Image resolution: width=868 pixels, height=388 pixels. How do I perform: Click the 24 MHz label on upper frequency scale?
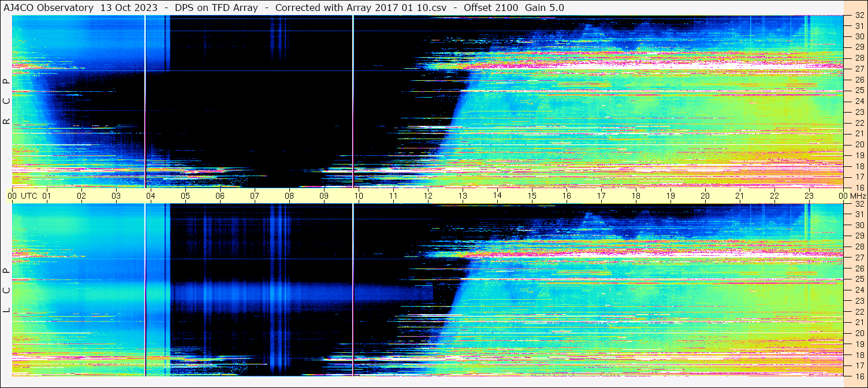click(859, 102)
